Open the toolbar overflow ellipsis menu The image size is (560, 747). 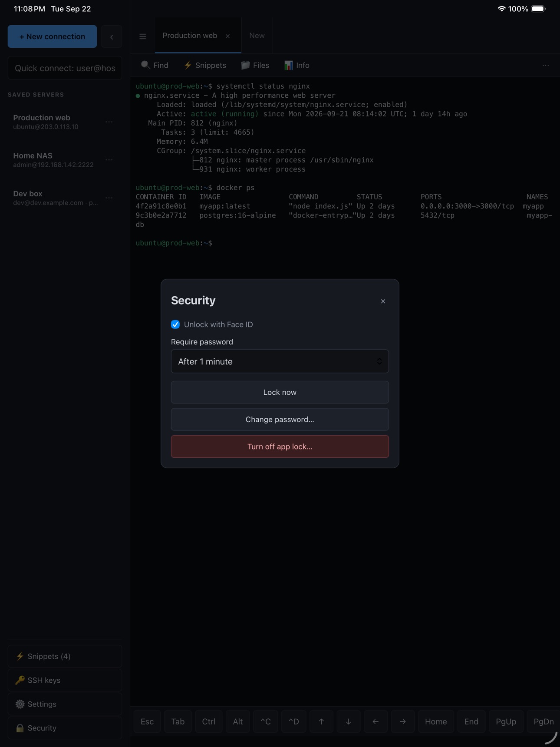click(546, 65)
